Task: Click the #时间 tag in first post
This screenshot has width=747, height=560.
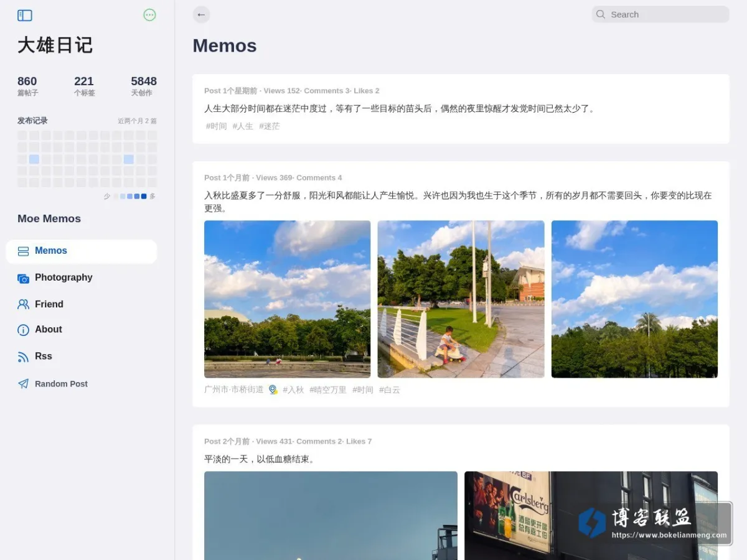Action: click(217, 126)
